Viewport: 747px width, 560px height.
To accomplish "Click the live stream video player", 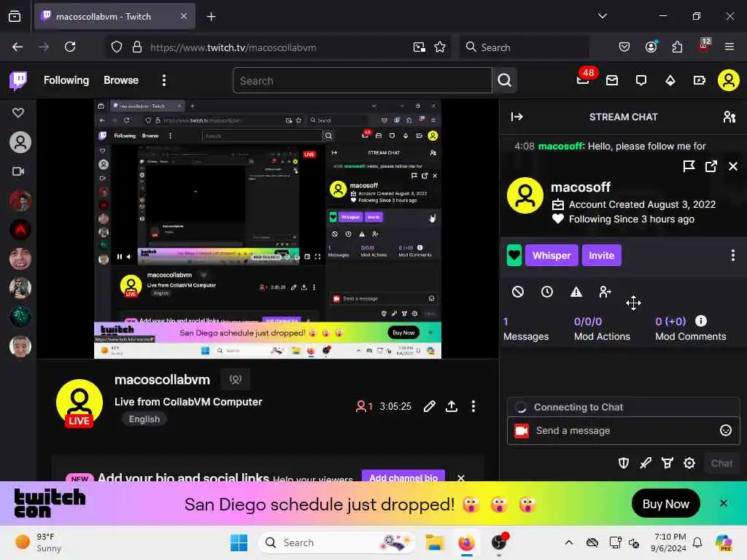I will click(268, 228).
